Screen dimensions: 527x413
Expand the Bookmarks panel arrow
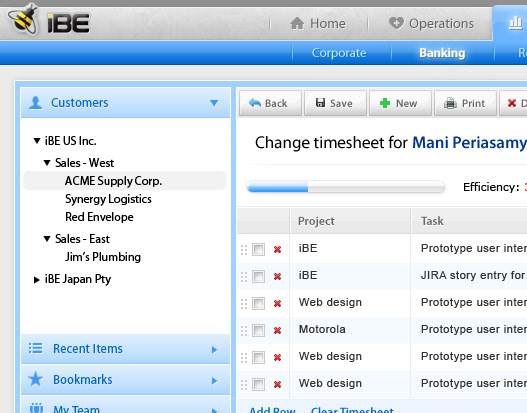(x=214, y=381)
